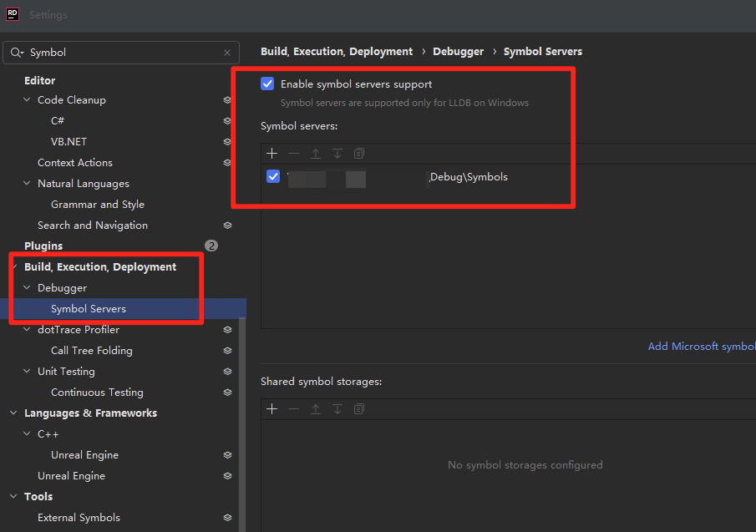Collapse the Unit Testing node
Screen dimensions: 756x532
(x=28, y=372)
